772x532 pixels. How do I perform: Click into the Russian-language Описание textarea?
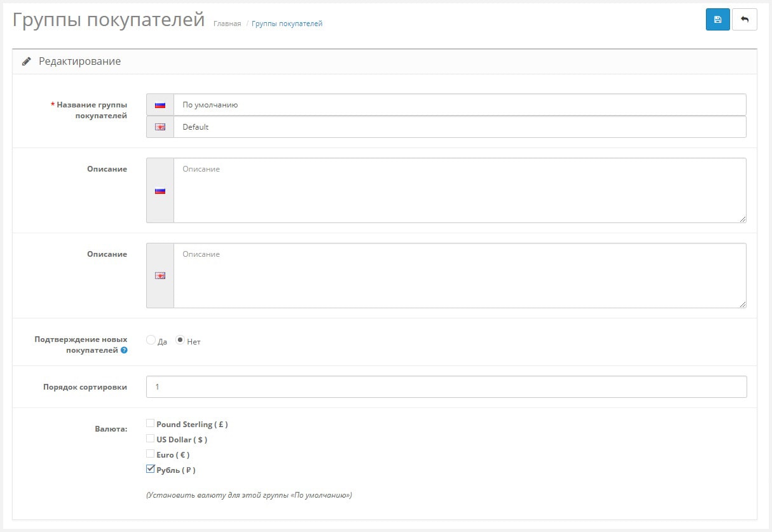click(460, 191)
